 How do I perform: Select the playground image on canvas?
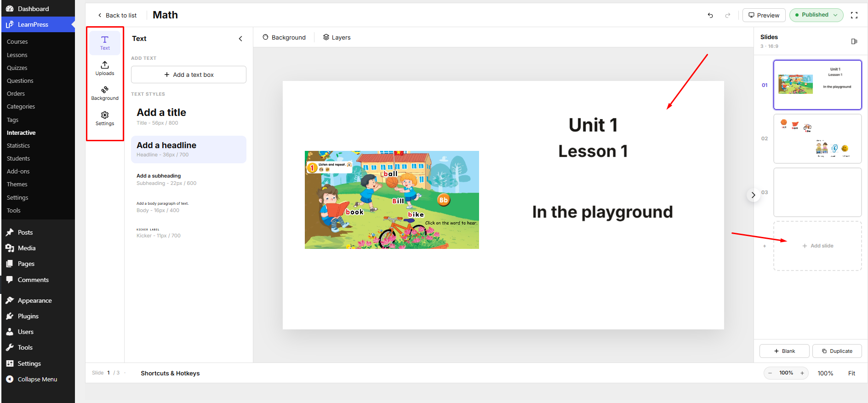(x=392, y=200)
